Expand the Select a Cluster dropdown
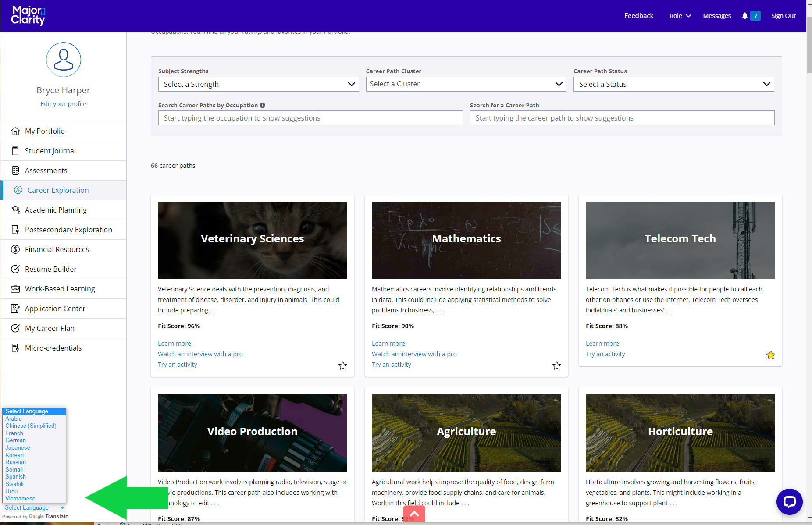Viewport: 812px width, 525px height. 466,84
